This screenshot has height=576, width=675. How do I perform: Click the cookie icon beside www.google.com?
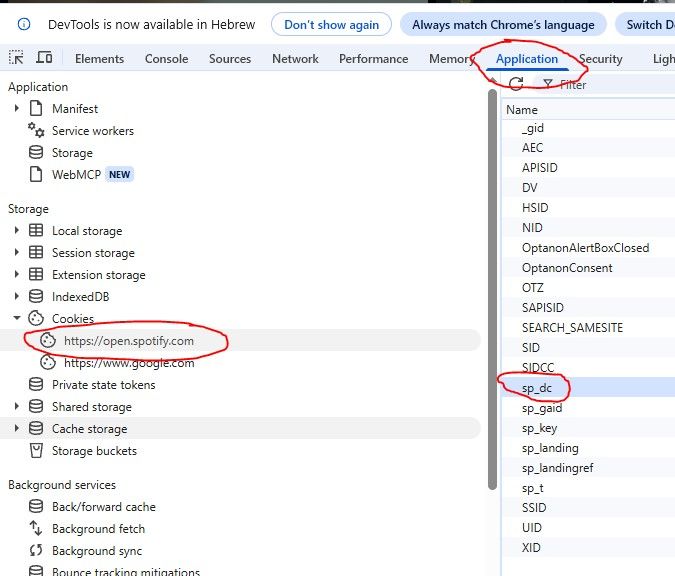click(x=48, y=362)
